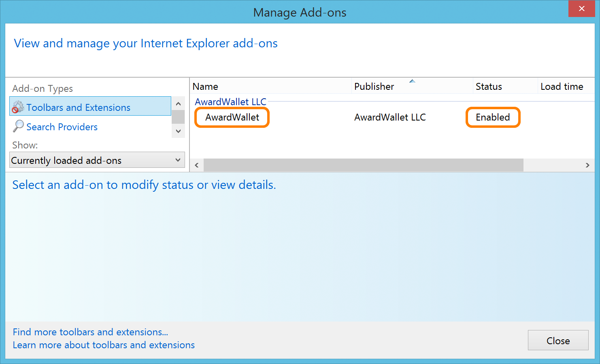
Task: Click the Enabled status of AwardWallet
Action: 493,117
